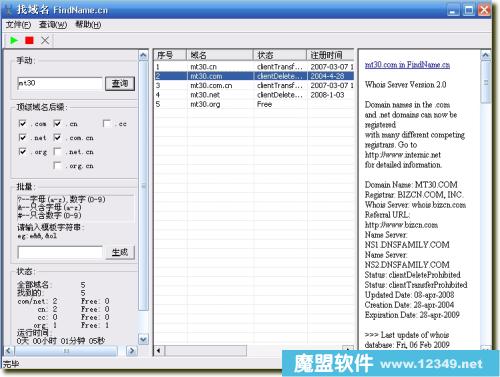This screenshot has width=500, height=377.
Task: Click the 查询 query button
Action: pyautogui.click(x=120, y=83)
